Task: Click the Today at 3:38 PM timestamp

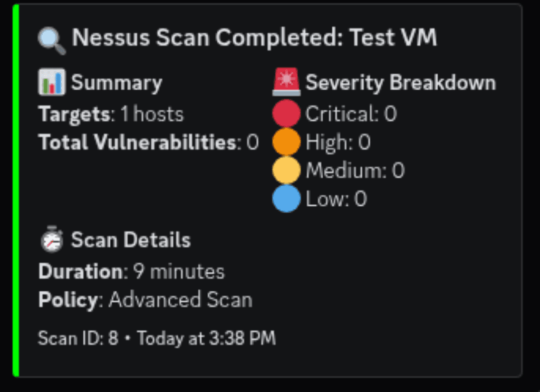Action: point(206,338)
